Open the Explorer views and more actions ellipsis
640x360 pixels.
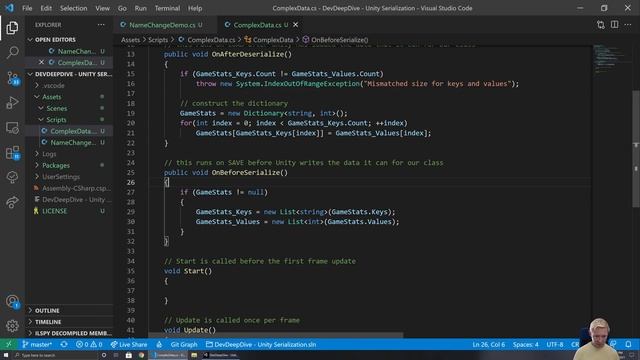pos(101,25)
